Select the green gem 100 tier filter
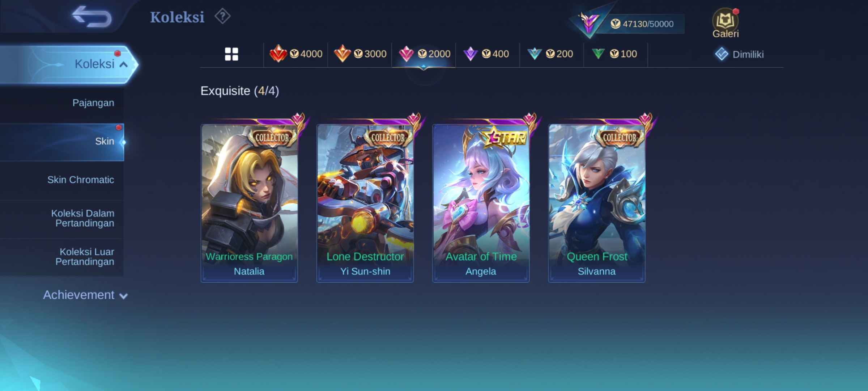This screenshot has width=868, height=391. click(615, 54)
